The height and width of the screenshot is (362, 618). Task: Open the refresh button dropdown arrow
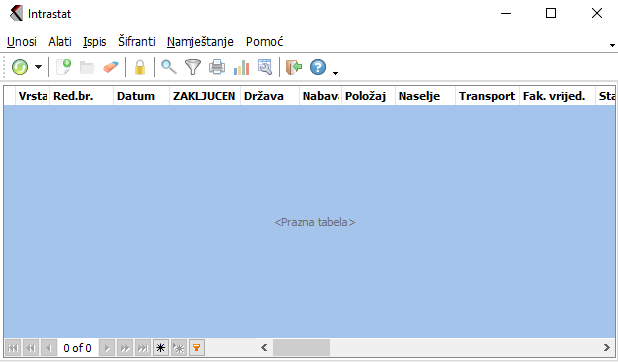coord(38,67)
